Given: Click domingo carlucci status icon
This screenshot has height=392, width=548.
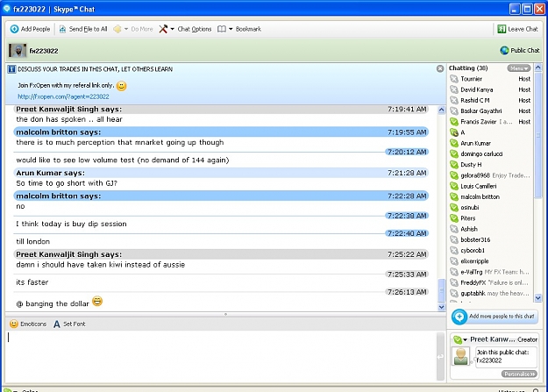Looking at the screenshot, I should pos(454,153).
